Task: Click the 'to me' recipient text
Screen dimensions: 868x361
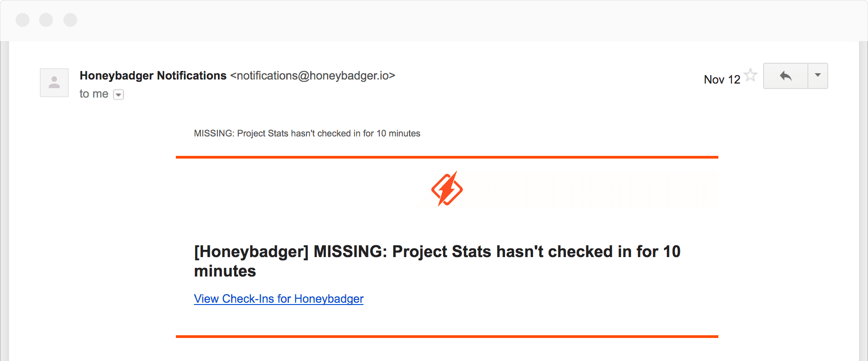Action: (94, 94)
